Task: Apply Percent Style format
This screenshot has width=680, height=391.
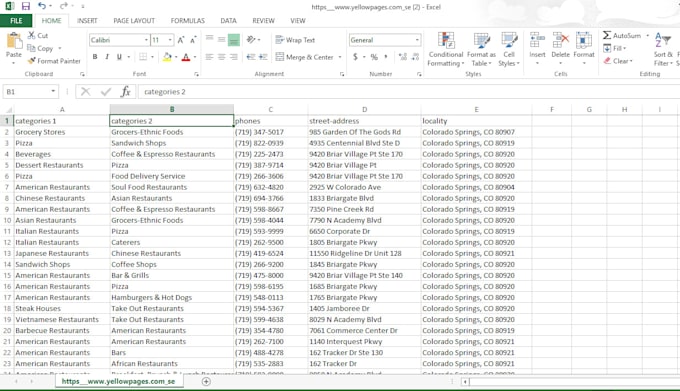Action: [374, 57]
